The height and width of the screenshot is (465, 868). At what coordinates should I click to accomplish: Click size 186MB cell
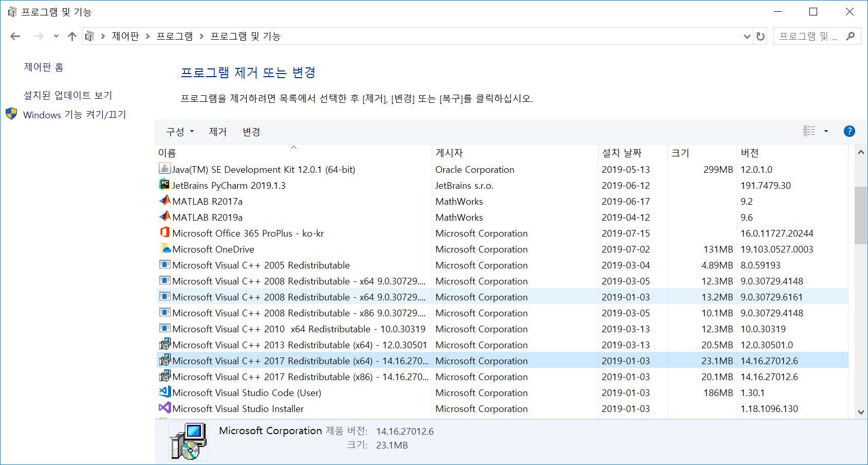click(x=718, y=392)
